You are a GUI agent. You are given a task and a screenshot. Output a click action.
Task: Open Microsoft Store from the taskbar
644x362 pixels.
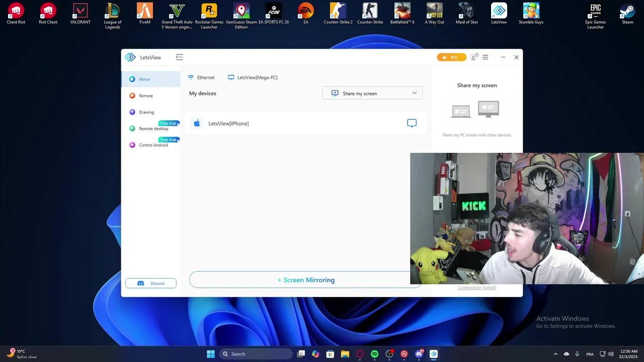330,354
